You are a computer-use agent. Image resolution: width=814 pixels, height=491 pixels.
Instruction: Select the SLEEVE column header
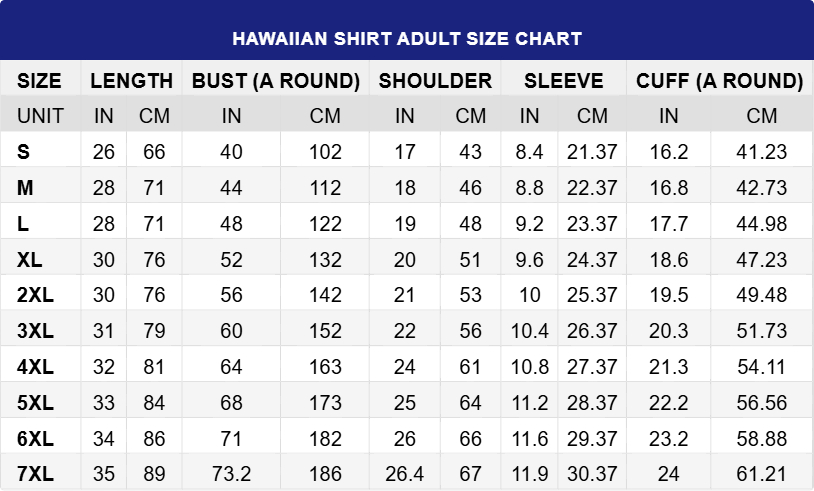tap(563, 81)
